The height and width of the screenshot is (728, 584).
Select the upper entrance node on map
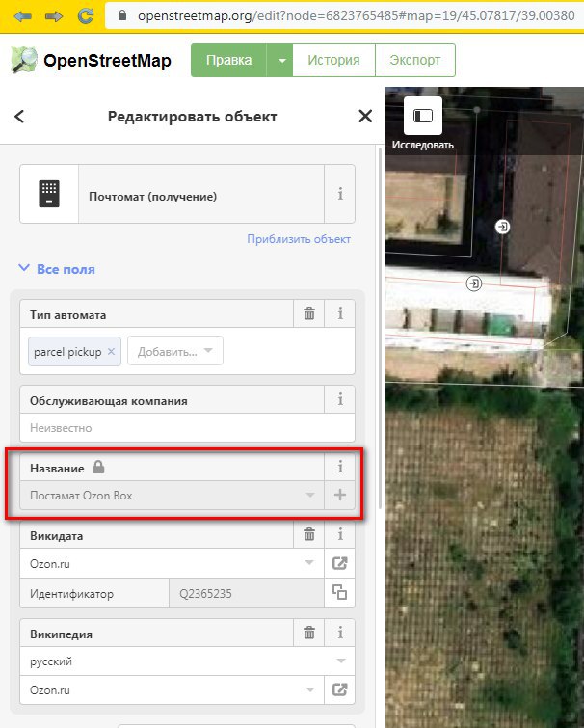502,227
